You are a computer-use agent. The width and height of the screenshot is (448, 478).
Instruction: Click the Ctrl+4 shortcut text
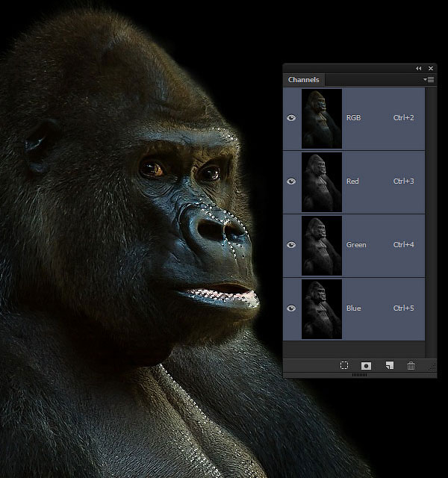[x=403, y=244]
